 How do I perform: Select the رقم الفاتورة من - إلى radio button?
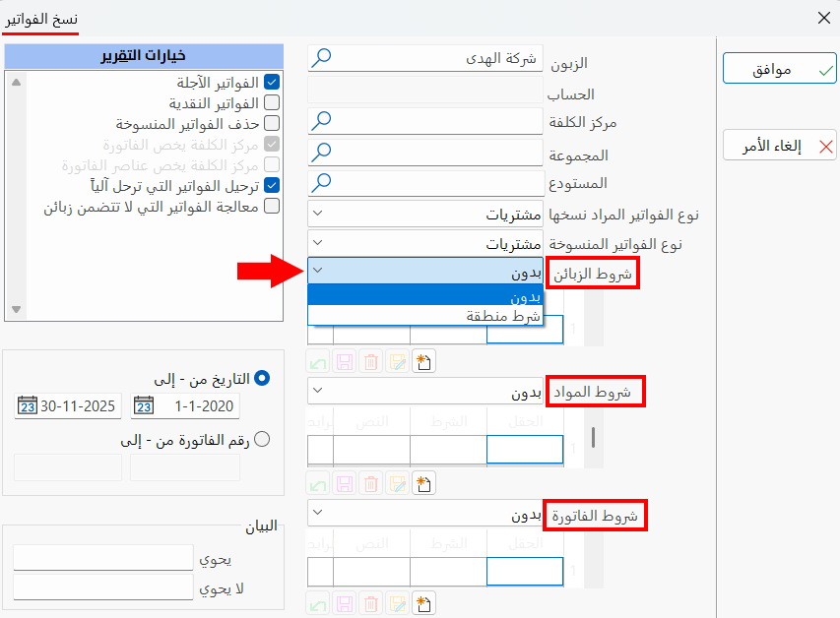pos(262,439)
